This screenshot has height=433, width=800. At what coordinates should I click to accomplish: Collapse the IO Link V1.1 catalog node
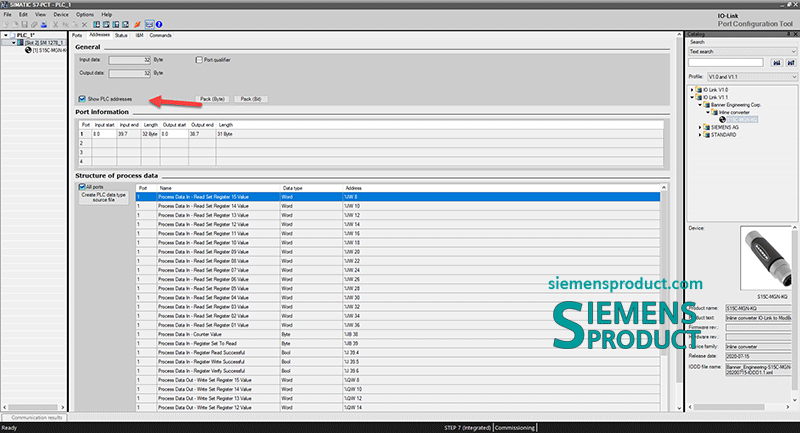tap(692, 97)
